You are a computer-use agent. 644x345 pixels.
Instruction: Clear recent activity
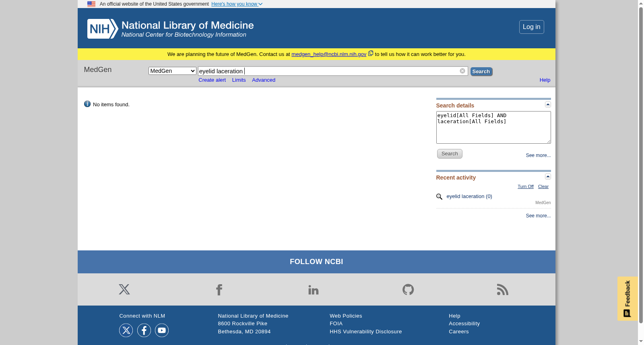(x=543, y=186)
